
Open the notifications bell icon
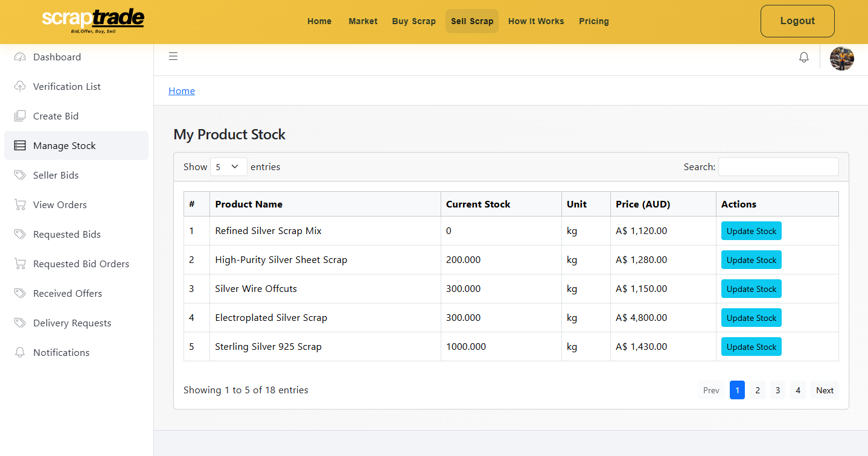[803, 57]
